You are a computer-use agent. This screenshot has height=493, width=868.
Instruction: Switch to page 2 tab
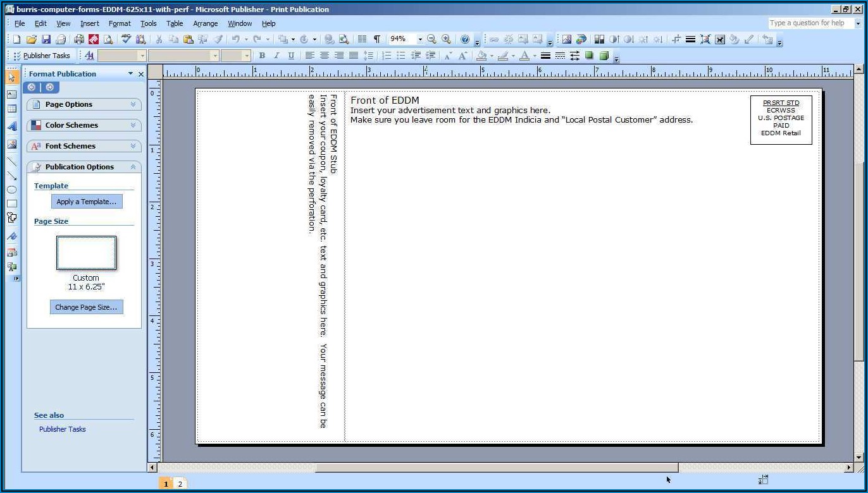click(180, 484)
